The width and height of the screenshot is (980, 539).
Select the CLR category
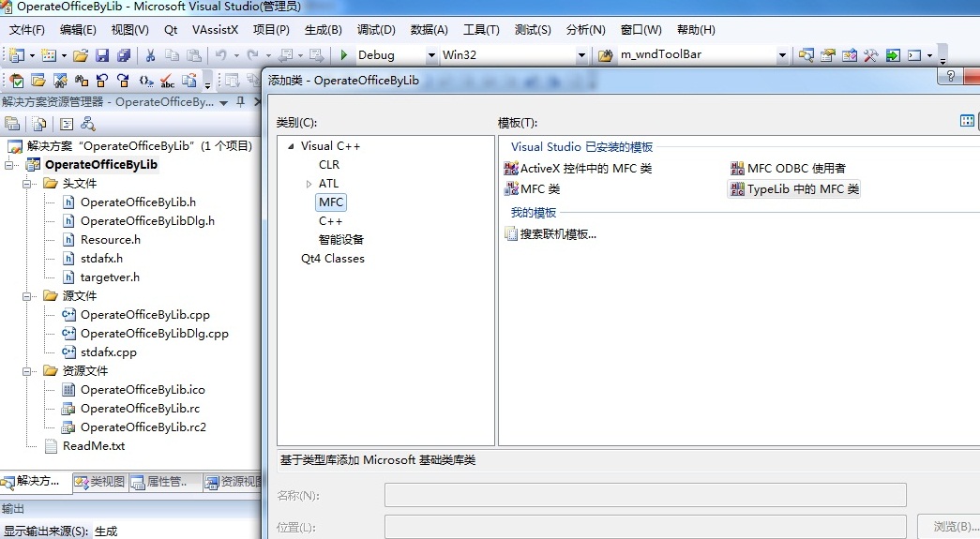point(329,165)
